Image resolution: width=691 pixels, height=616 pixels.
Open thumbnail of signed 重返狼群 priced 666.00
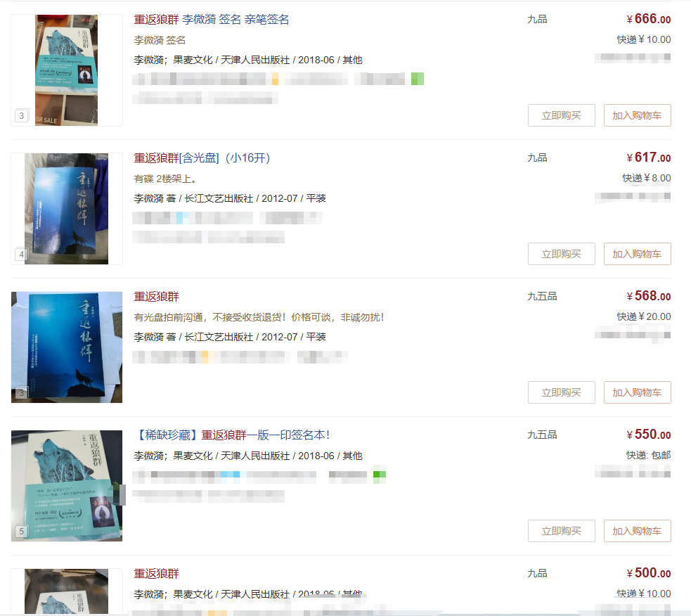[67, 70]
